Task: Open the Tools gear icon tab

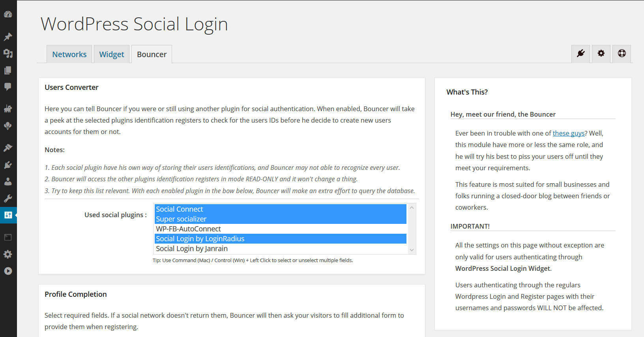Action: (x=601, y=54)
